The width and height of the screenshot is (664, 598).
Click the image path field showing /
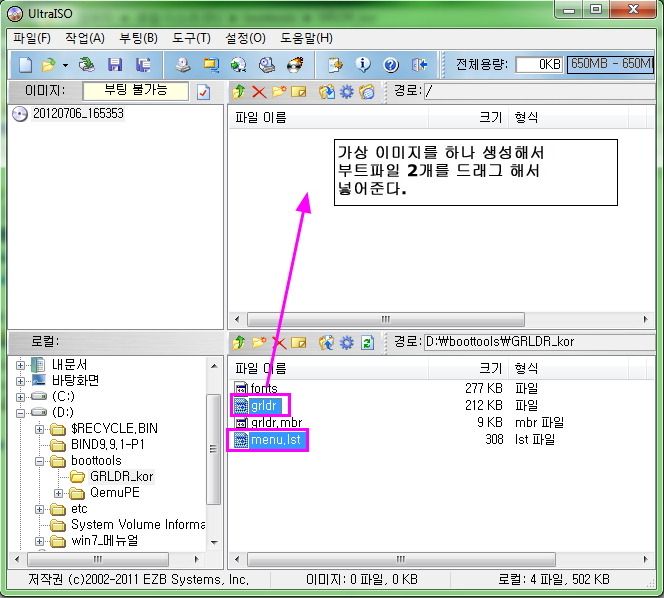pos(539,91)
